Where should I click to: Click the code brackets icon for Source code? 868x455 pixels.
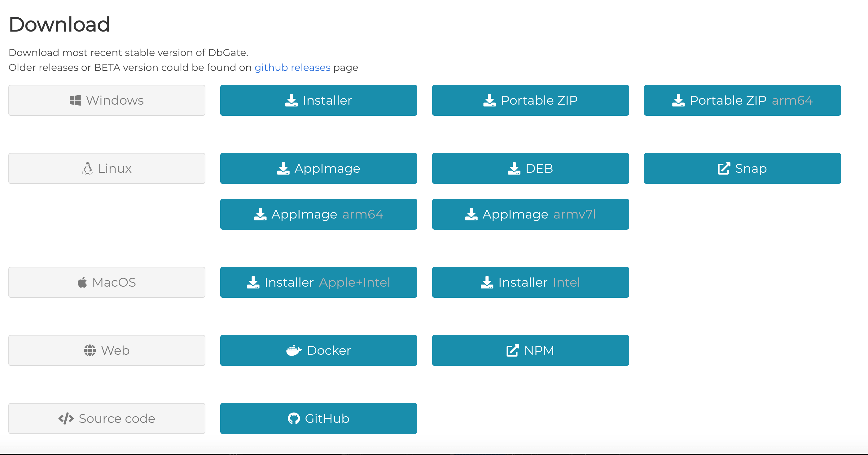pyautogui.click(x=66, y=418)
